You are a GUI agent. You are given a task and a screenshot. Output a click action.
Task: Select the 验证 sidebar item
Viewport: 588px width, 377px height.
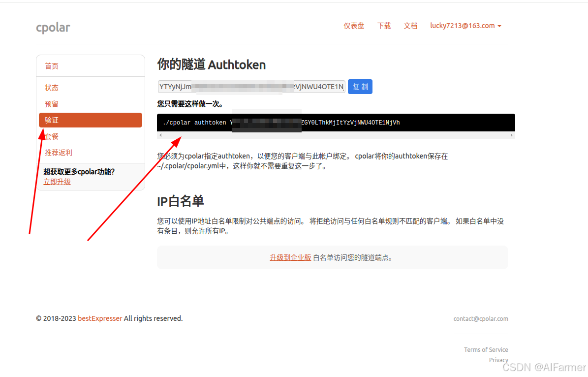coord(91,120)
